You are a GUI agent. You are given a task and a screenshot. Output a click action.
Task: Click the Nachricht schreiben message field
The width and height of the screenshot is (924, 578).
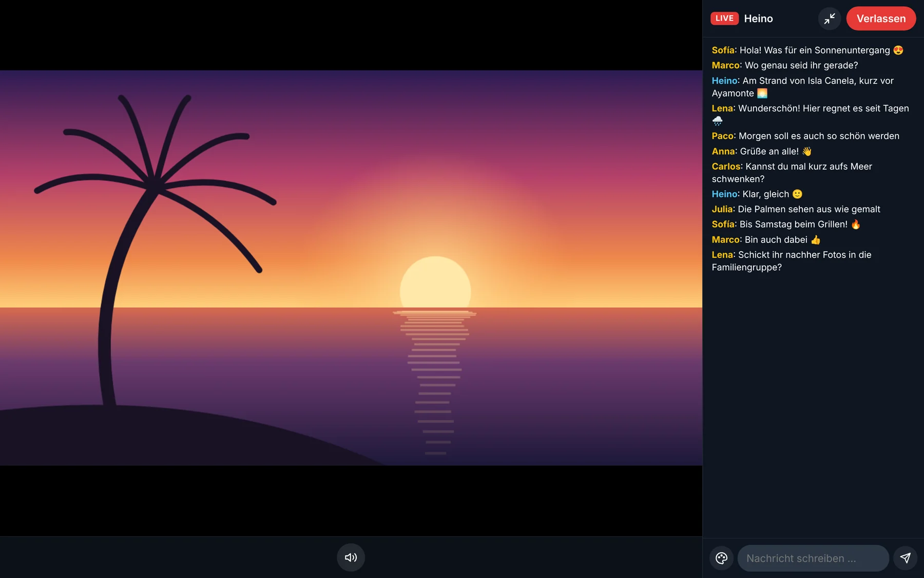click(813, 558)
